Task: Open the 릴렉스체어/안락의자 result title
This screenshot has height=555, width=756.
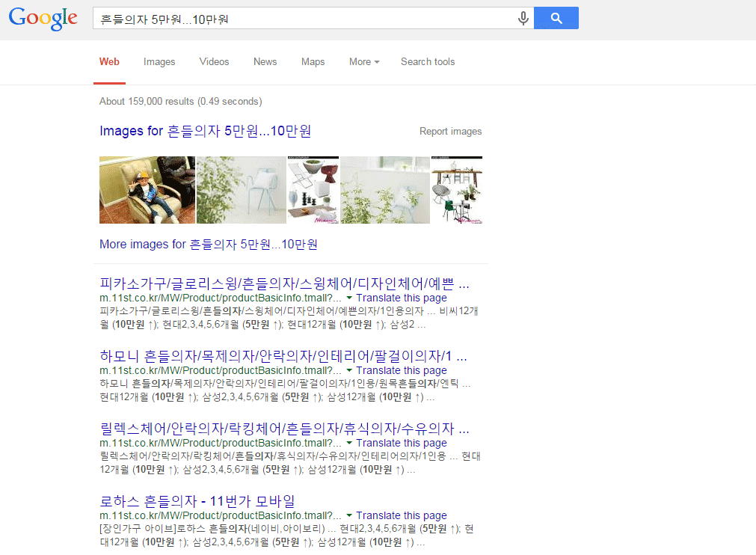Action: tap(284, 429)
